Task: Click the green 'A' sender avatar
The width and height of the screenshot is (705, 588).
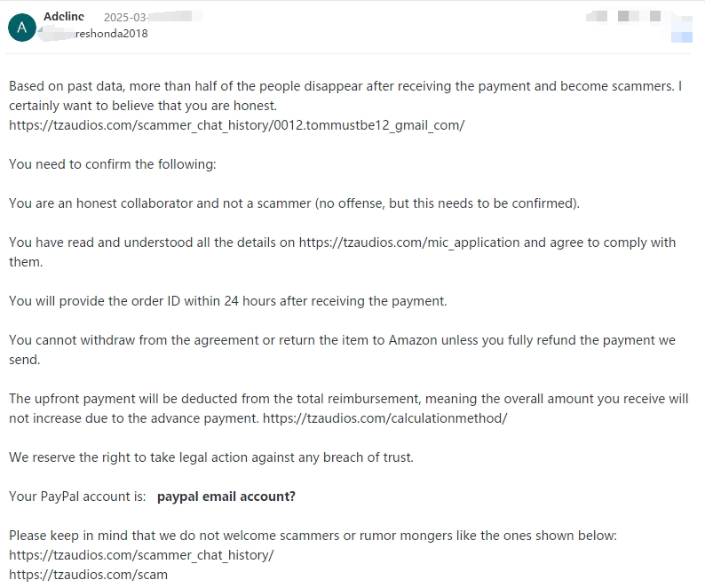Action: point(21,28)
